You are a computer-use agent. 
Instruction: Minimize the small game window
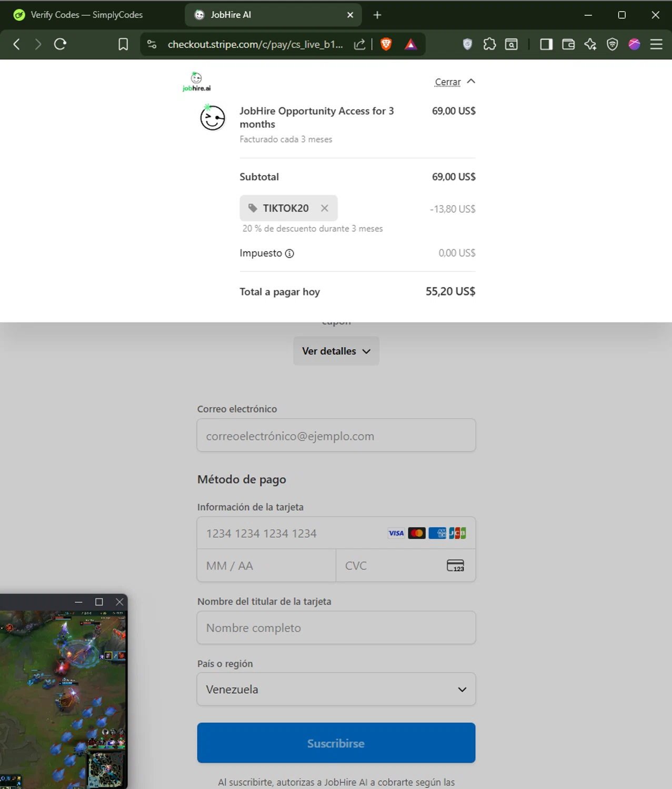[x=78, y=602]
